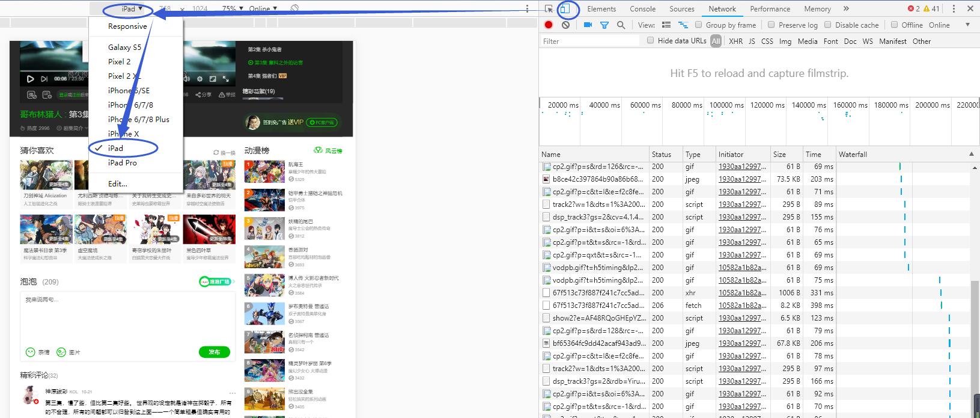
Task: Skip to next episode in player
Action: click(x=44, y=79)
